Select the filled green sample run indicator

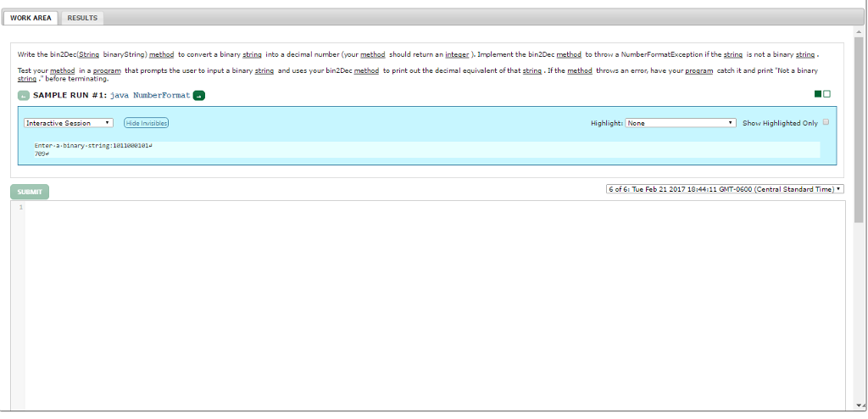[x=818, y=94]
